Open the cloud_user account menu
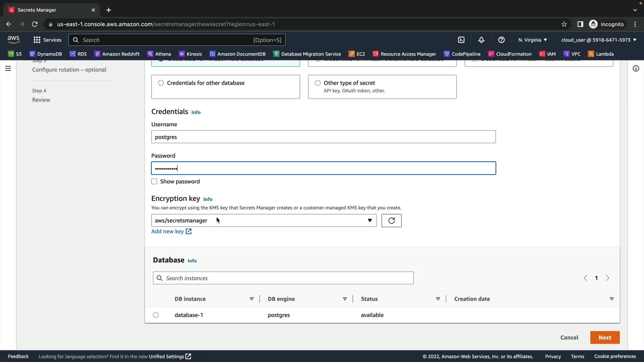Screen dimensions: 644x362 (599, 40)
